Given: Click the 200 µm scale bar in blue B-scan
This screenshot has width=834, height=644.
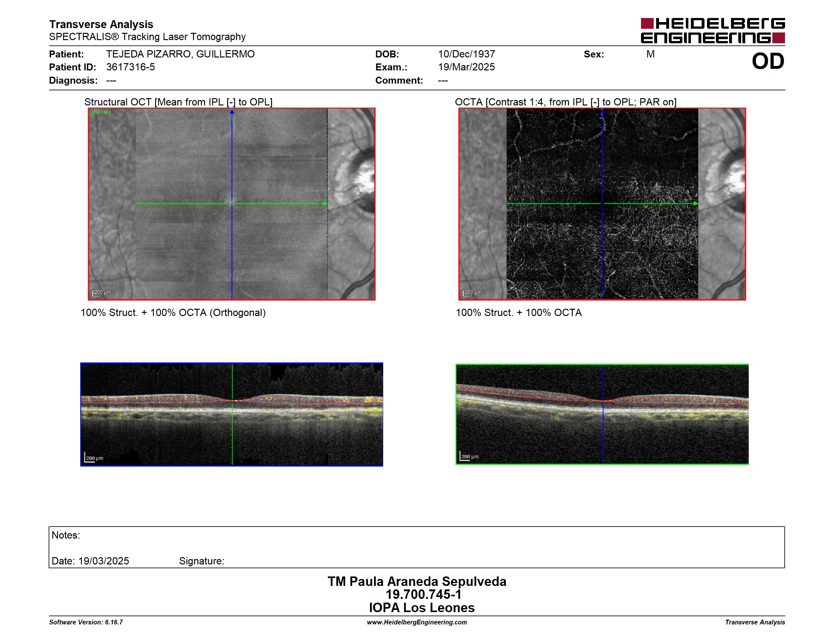Looking at the screenshot, I should pos(94,457).
